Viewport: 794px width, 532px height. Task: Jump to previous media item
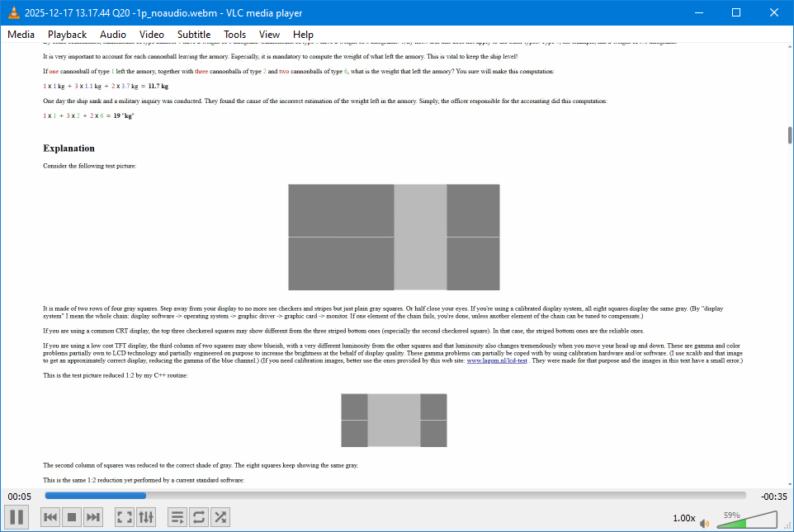tap(50, 517)
